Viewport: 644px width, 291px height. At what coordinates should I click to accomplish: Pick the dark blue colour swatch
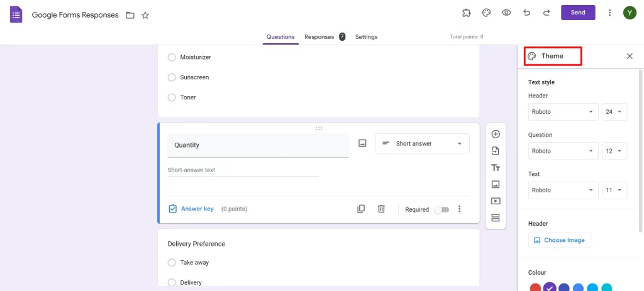pos(564,288)
